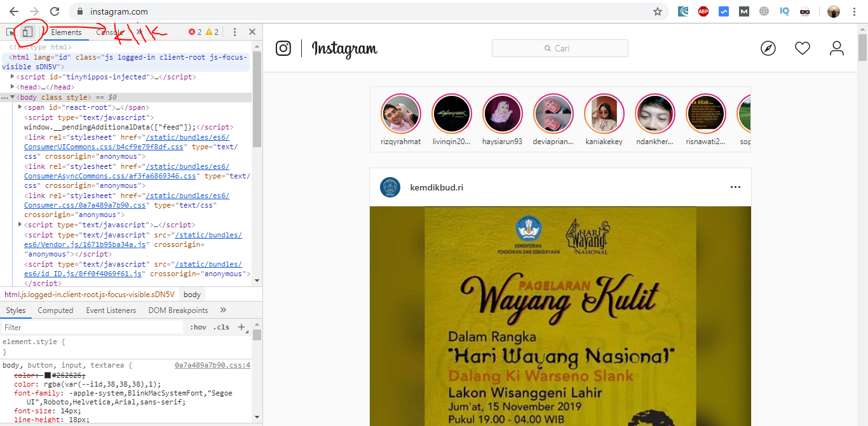Viewport: 868px width, 426px height.
Task: Click the browser address bar
Action: pos(369,11)
